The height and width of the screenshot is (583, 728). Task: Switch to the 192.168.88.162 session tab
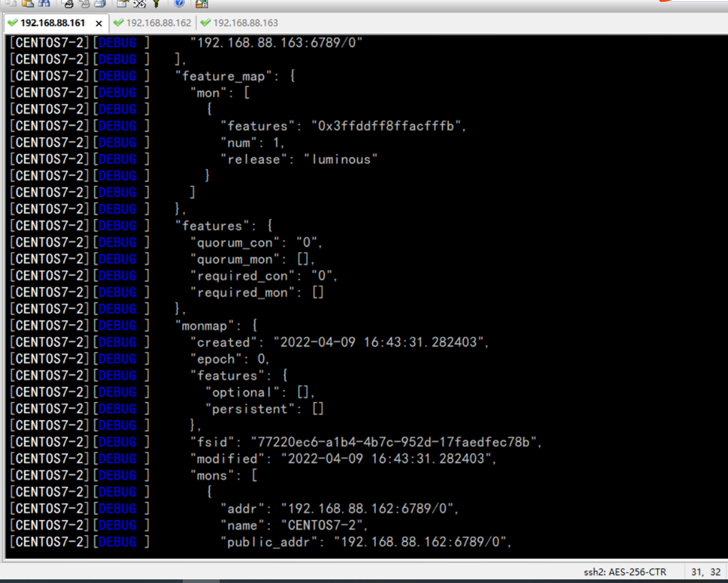(153, 23)
